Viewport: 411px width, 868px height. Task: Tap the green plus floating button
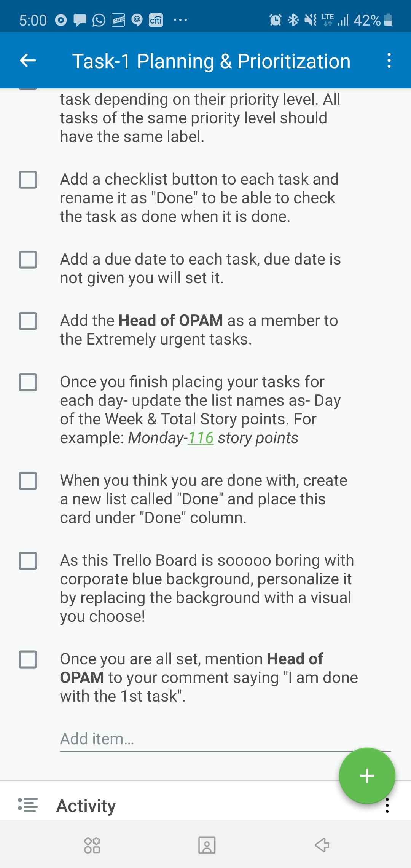(367, 775)
